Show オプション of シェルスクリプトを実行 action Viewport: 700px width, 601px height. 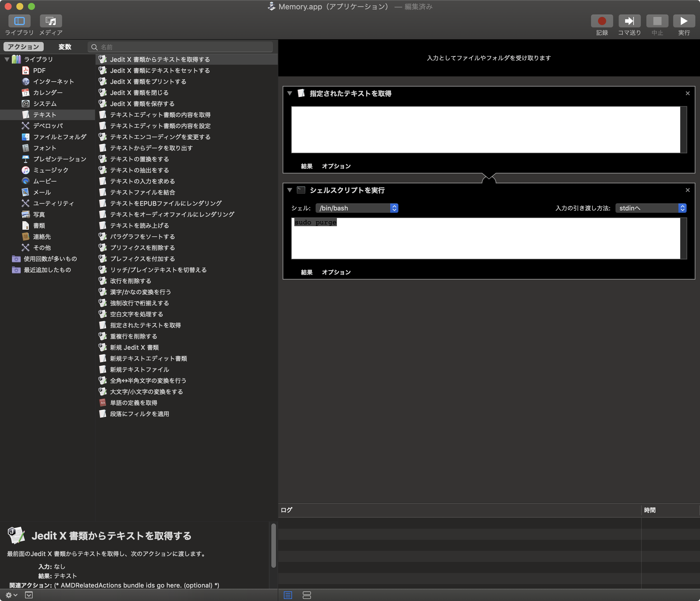336,272
